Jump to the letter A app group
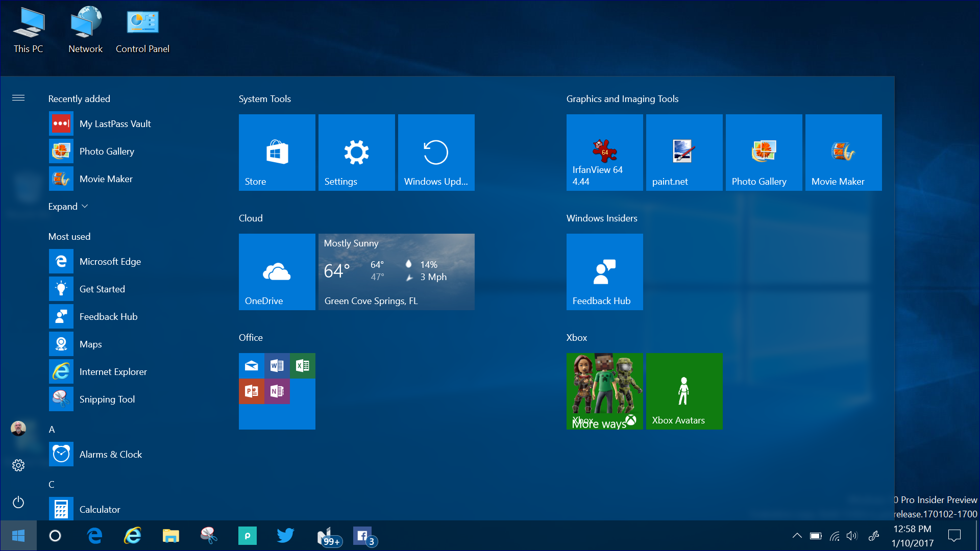Image resolution: width=980 pixels, height=551 pixels. pos(52,430)
